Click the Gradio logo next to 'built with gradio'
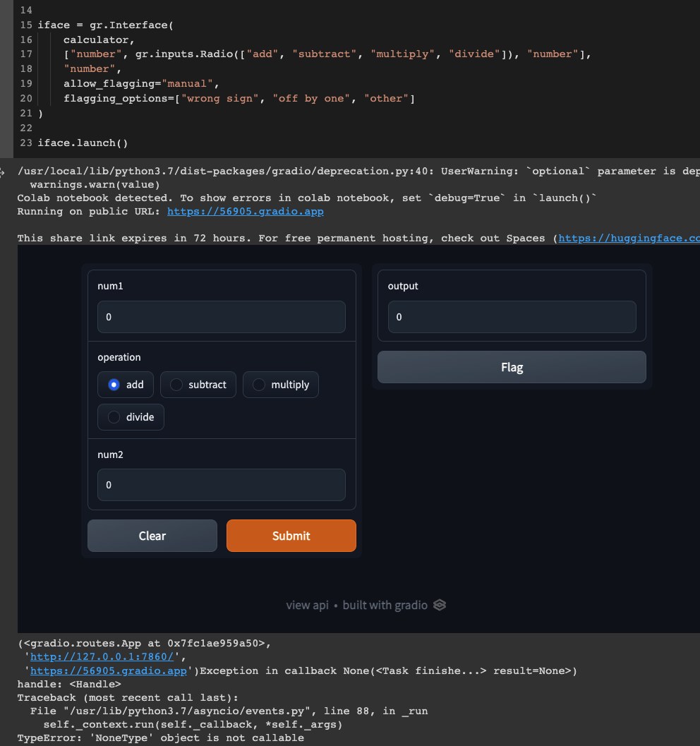 (439, 605)
